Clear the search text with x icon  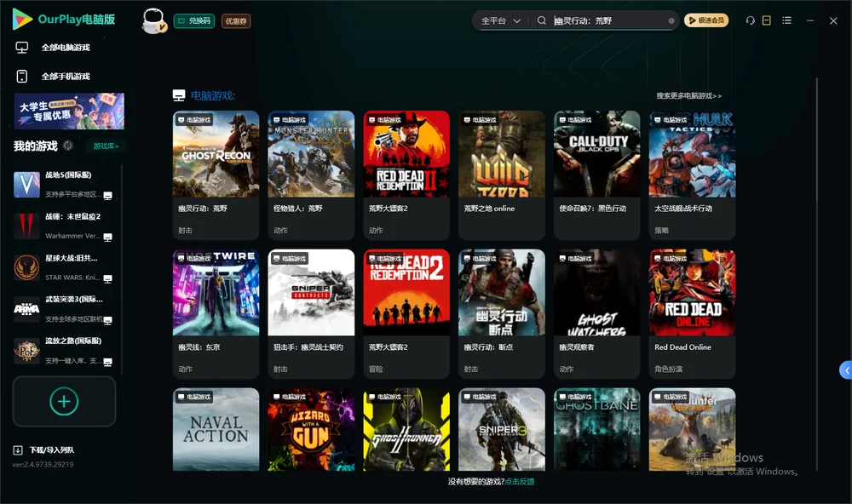pos(671,20)
